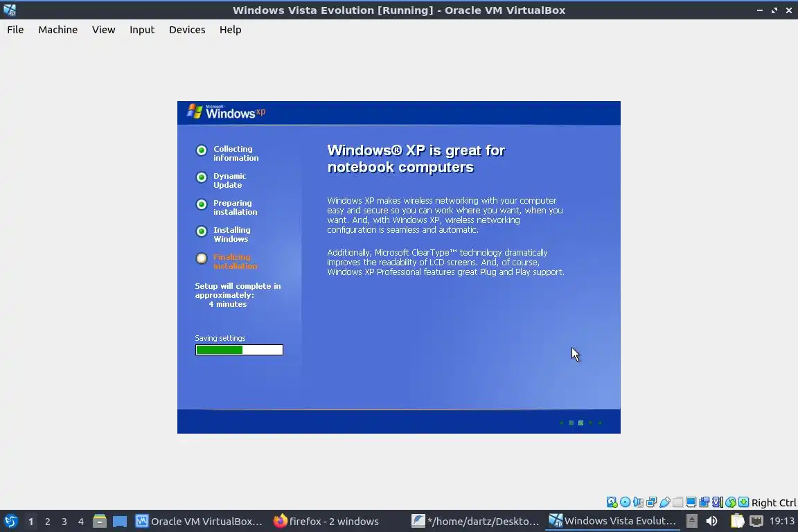Click the mouse integration status icon
The image size is (798, 532).
731,502
